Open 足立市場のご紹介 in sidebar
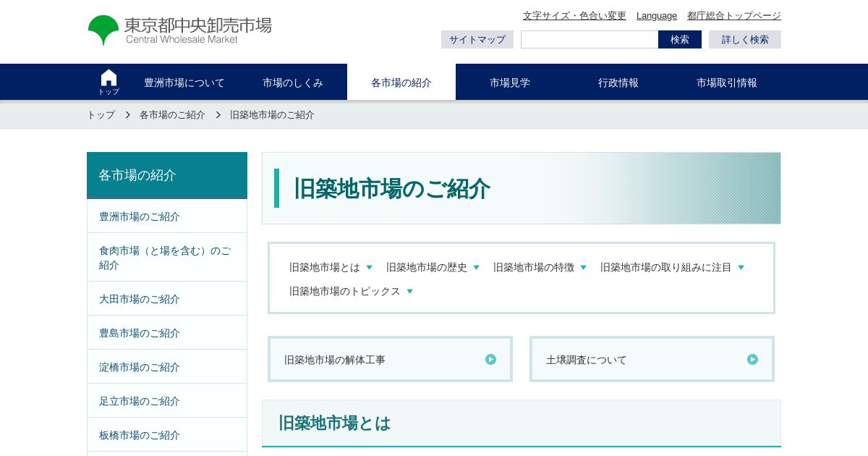This screenshot has height=456, width=868. (167, 401)
